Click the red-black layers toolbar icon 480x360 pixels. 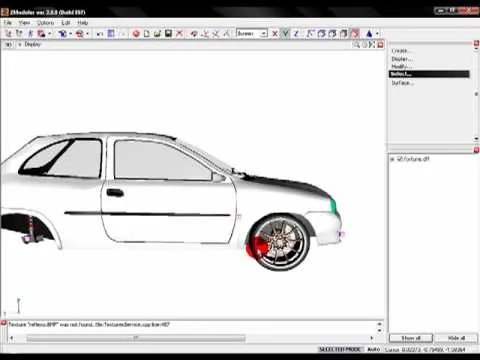(41, 34)
